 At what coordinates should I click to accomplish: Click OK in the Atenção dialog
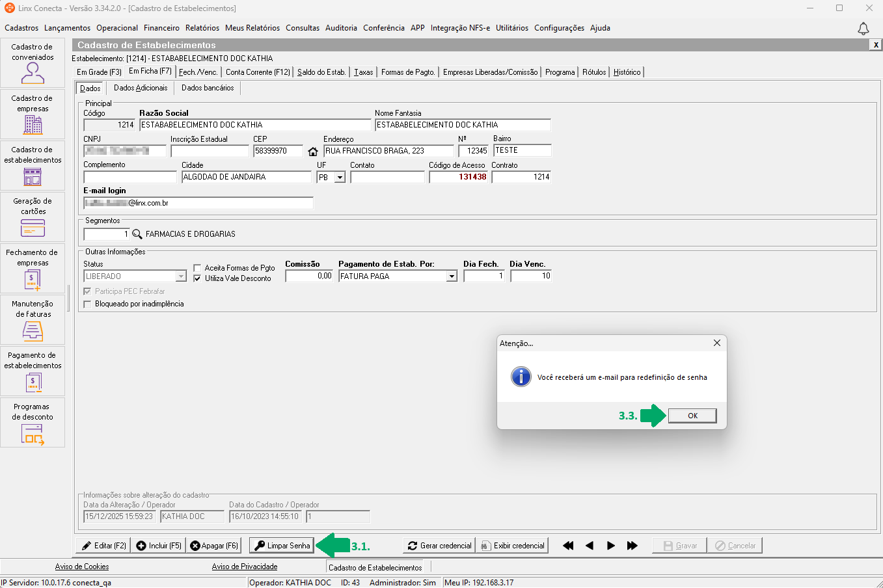point(692,416)
